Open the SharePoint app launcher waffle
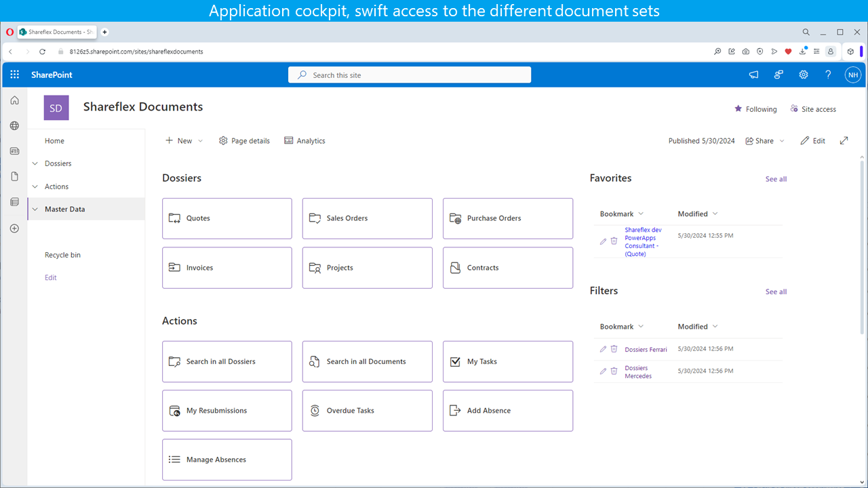868x488 pixels. click(14, 75)
